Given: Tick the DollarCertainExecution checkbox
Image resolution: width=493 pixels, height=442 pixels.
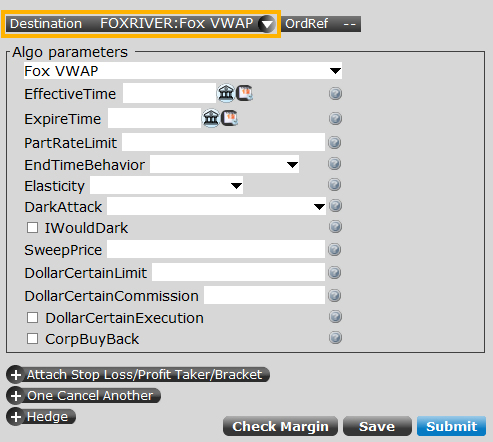Looking at the screenshot, I should point(32,318).
